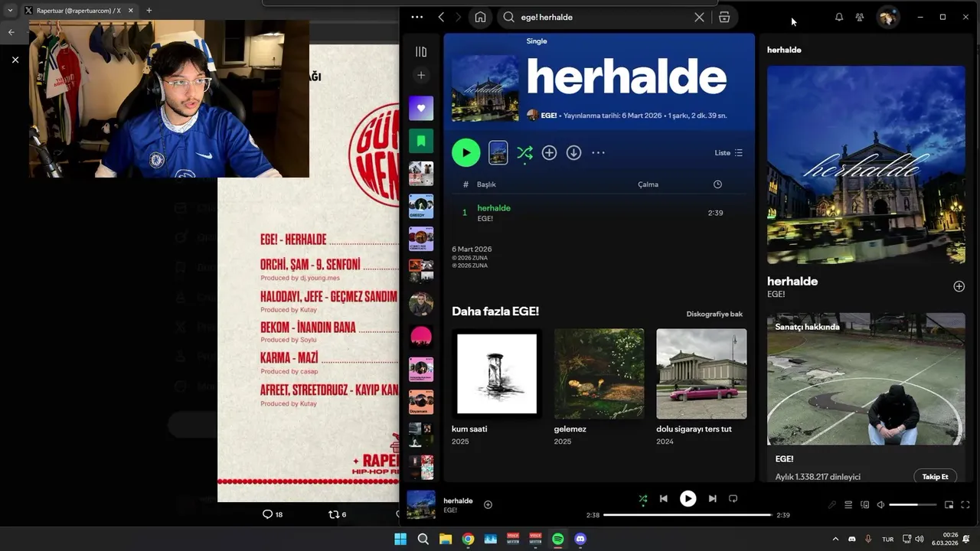Open Discord from the taskbar
The height and width of the screenshot is (551, 980).
(x=580, y=539)
